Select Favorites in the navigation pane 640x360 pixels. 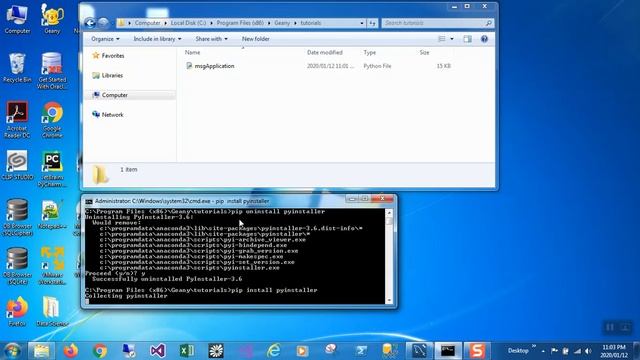coord(109,56)
